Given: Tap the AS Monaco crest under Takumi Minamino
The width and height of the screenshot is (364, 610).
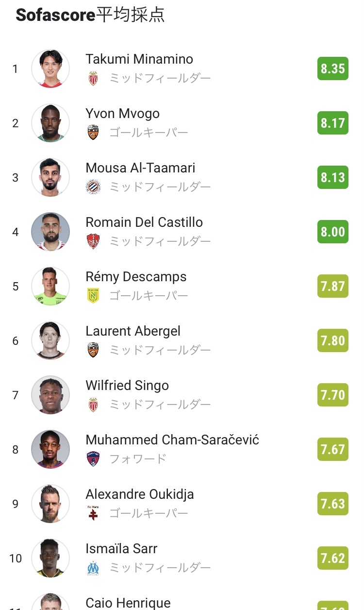Looking at the screenshot, I should coord(93,78).
